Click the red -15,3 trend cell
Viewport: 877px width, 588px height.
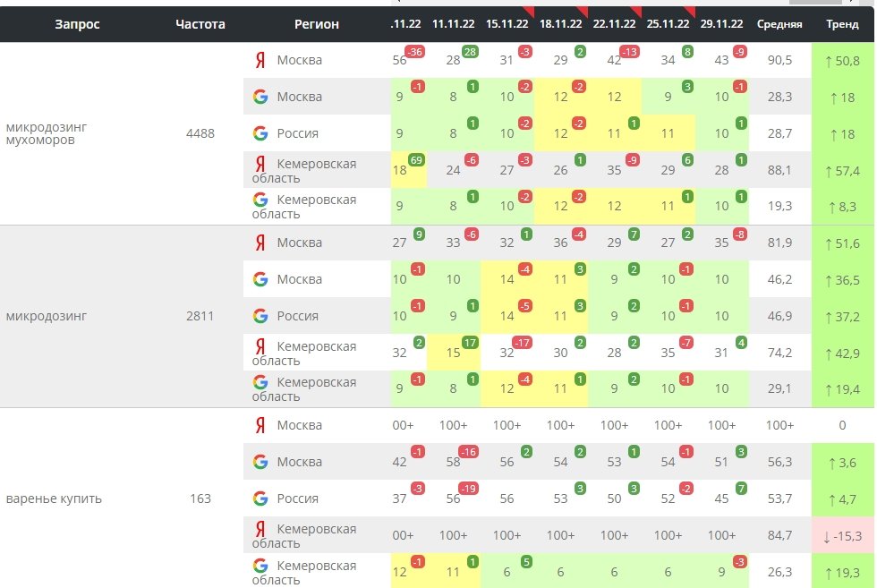pyautogui.click(x=842, y=536)
